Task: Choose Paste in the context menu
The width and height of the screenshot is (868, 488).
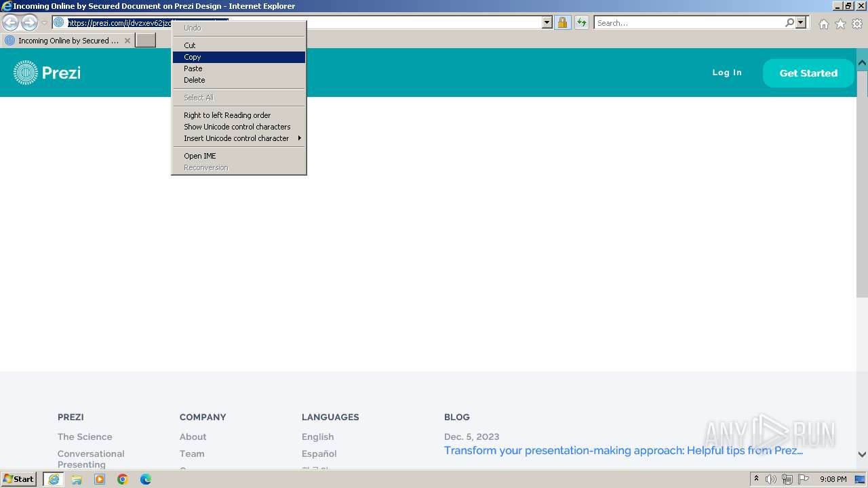Action: (239, 68)
